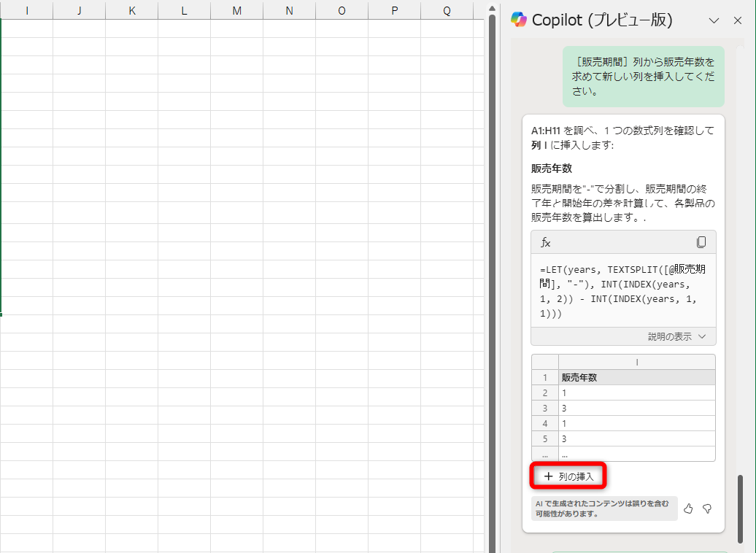Select worksheet column header K
This screenshot has width=756, height=553.
[x=131, y=10]
